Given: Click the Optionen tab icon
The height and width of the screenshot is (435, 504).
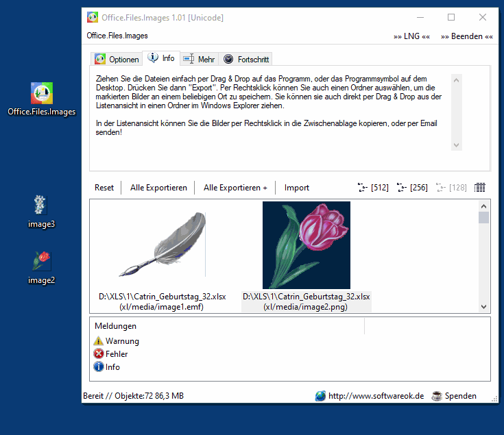Looking at the screenshot, I should pos(100,59).
